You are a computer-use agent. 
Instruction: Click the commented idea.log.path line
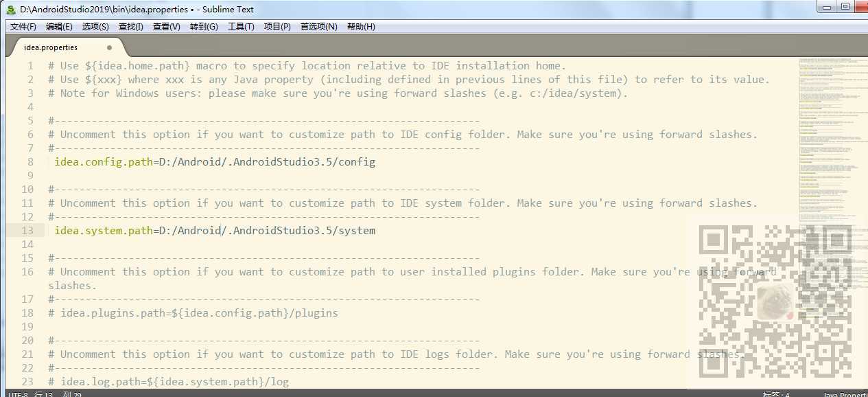168,382
